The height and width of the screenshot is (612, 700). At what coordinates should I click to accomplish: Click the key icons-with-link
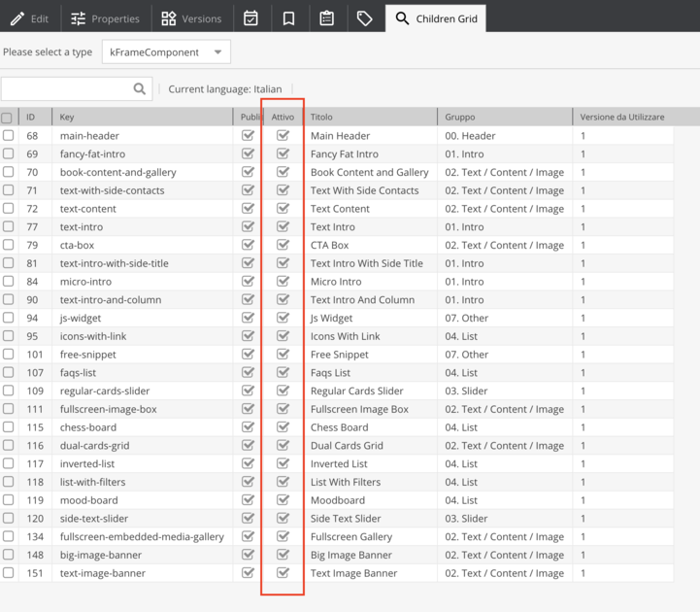93,336
